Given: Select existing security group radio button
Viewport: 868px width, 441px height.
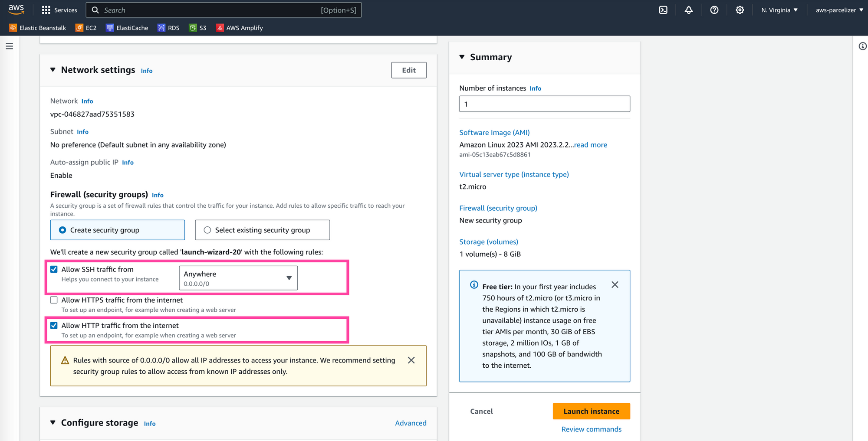Looking at the screenshot, I should click(x=207, y=230).
